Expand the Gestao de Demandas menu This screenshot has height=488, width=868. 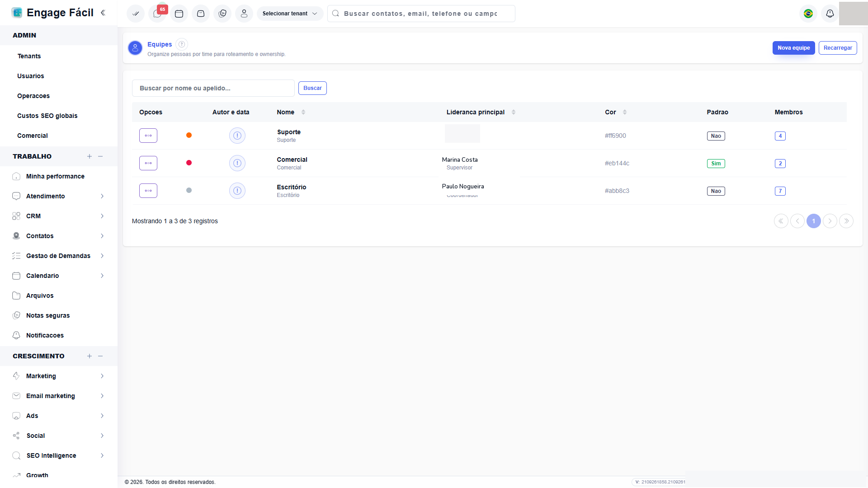59,256
